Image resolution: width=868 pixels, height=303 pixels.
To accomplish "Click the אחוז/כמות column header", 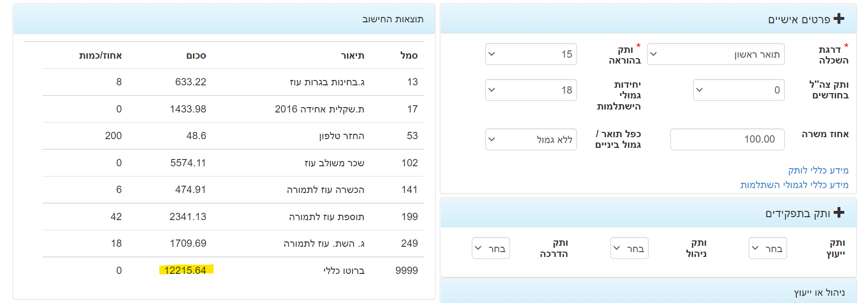I will (100, 56).
